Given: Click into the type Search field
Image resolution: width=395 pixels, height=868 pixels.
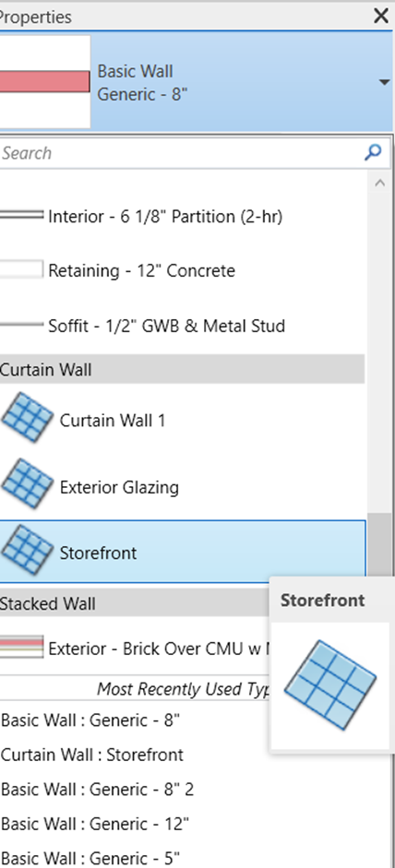Looking at the screenshot, I should pyautogui.click(x=180, y=153).
